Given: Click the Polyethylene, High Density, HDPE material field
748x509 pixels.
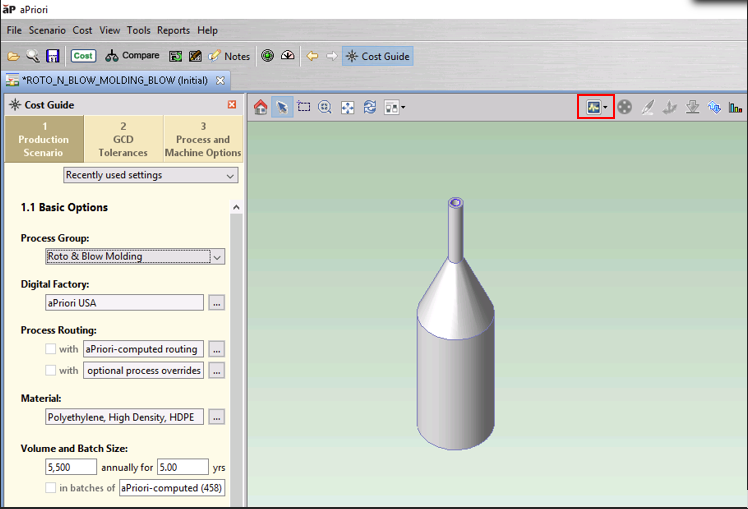Looking at the screenshot, I should (x=124, y=417).
